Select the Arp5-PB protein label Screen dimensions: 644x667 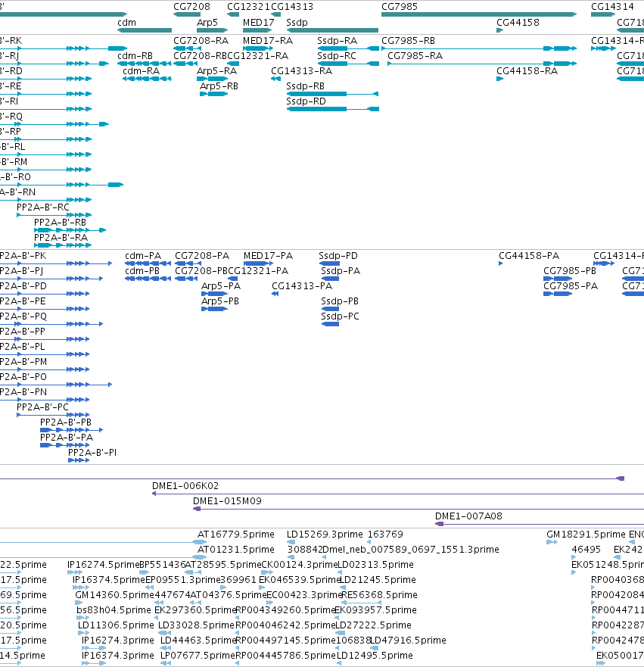click(x=219, y=301)
